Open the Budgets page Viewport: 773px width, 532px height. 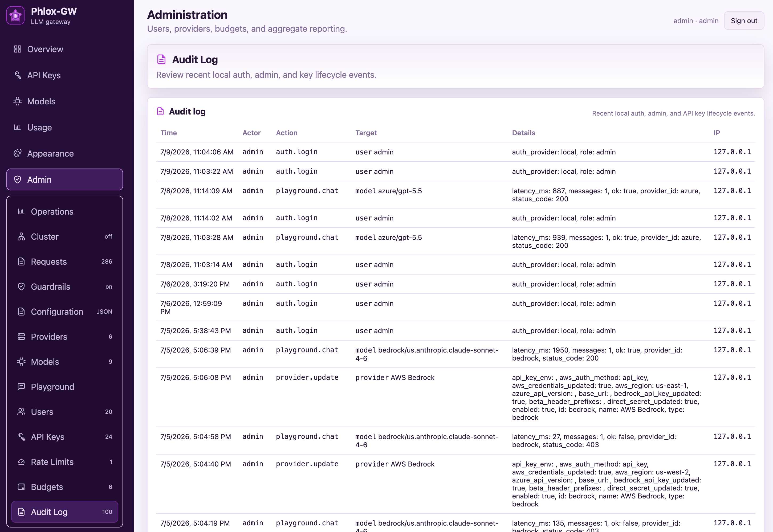click(65, 487)
